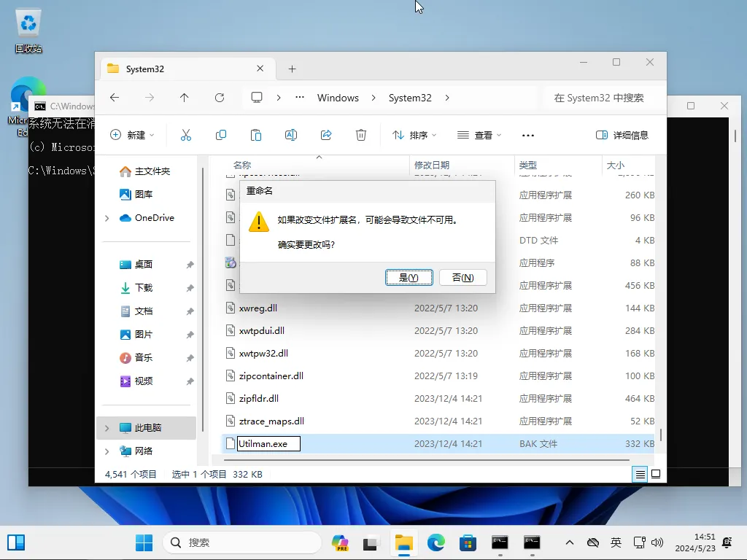Open the Recycle Bin desktop icon

(x=28, y=31)
